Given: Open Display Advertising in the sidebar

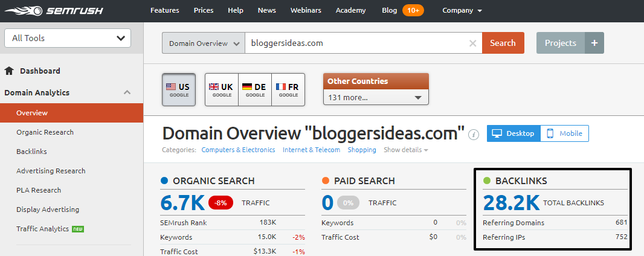Looking at the screenshot, I should (x=48, y=210).
